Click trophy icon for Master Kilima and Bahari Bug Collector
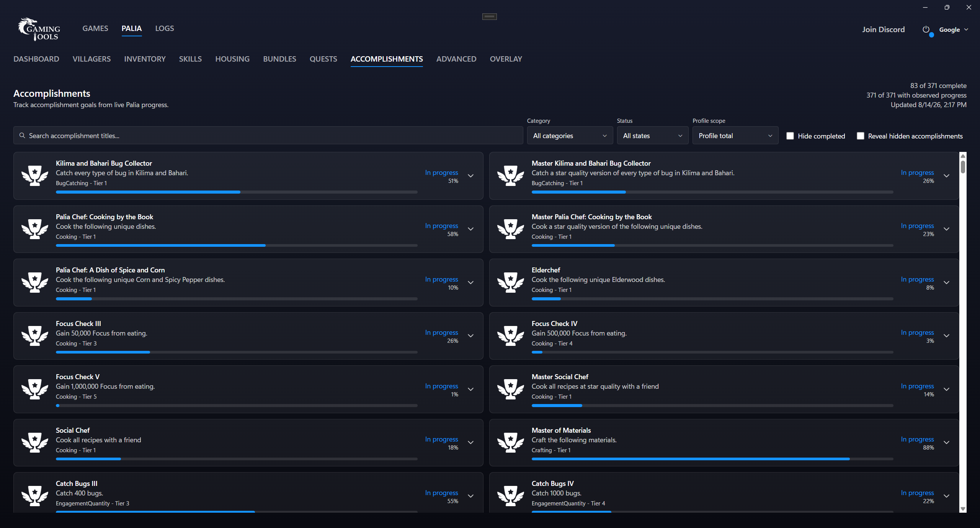This screenshot has height=528, width=980. click(x=511, y=176)
